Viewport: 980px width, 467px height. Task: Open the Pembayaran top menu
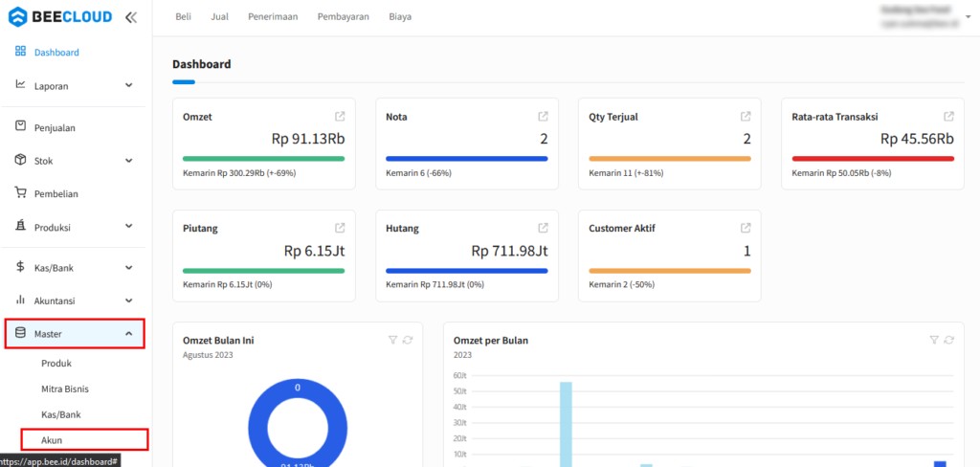(344, 17)
